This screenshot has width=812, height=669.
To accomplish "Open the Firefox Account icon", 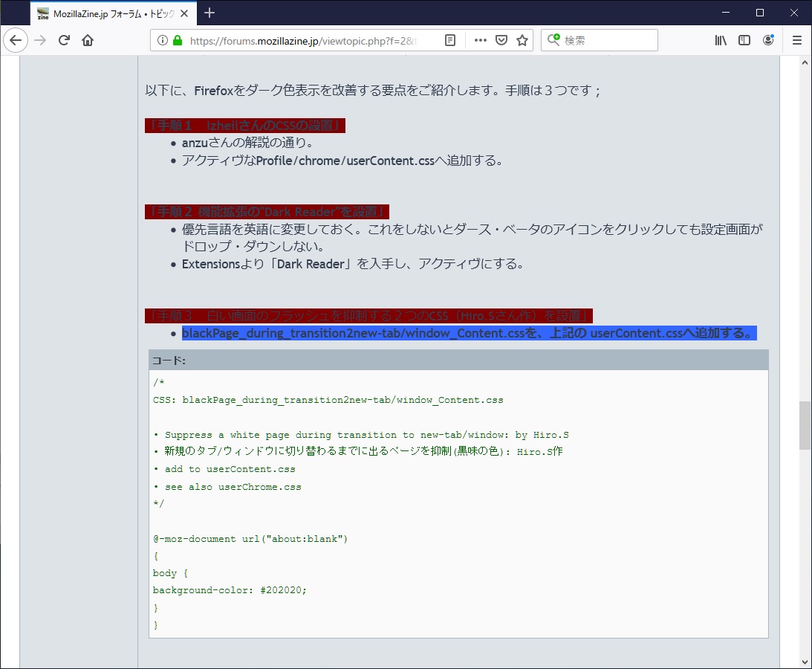I will coord(768,40).
